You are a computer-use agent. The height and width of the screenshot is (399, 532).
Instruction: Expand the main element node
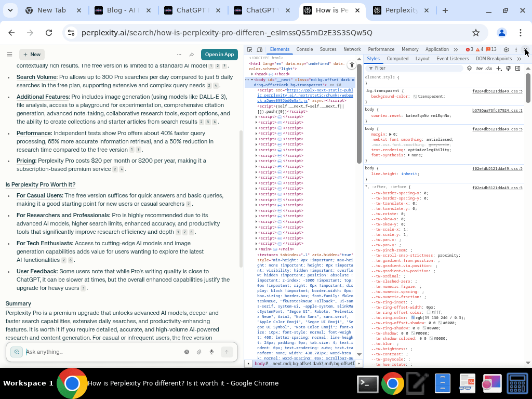tap(257, 249)
